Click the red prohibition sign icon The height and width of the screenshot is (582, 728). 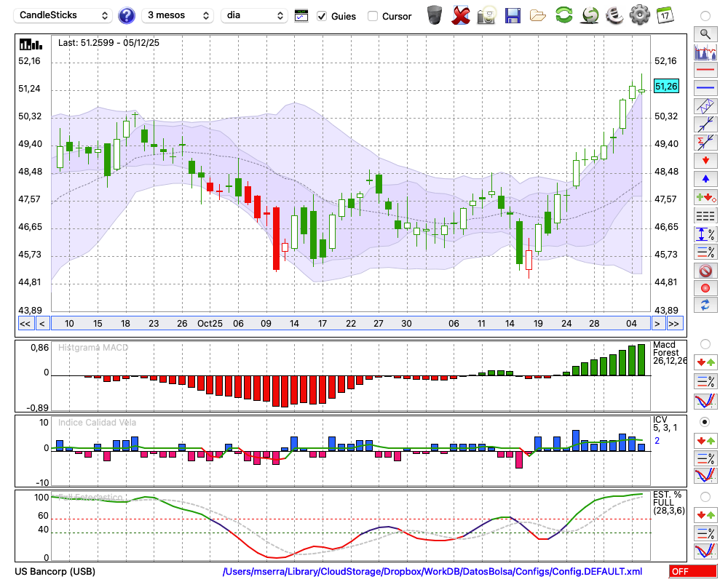705,270
